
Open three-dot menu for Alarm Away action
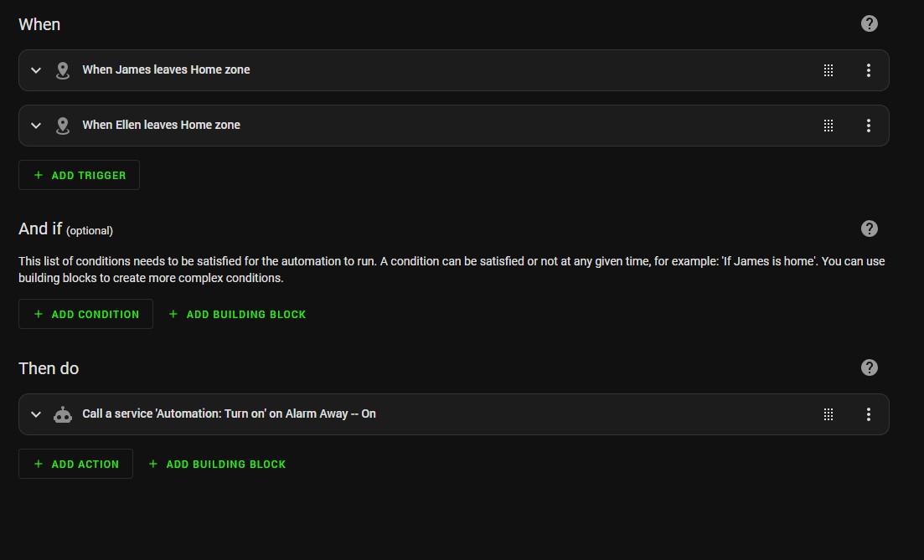click(x=869, y=414)
